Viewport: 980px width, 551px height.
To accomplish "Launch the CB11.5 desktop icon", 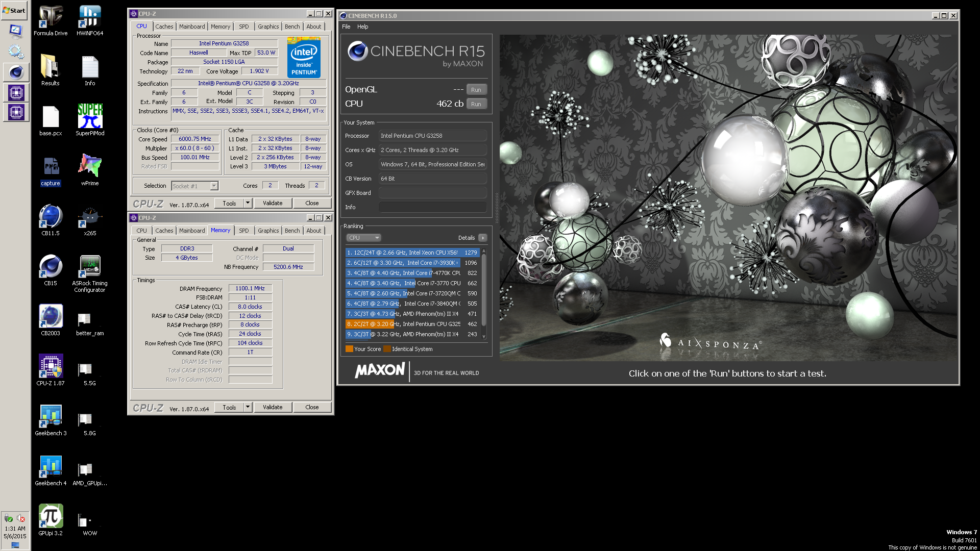I will coord(51,220).
